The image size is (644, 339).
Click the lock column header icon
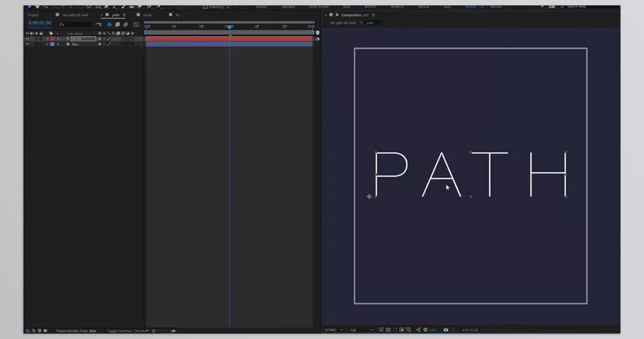point(41,34)
